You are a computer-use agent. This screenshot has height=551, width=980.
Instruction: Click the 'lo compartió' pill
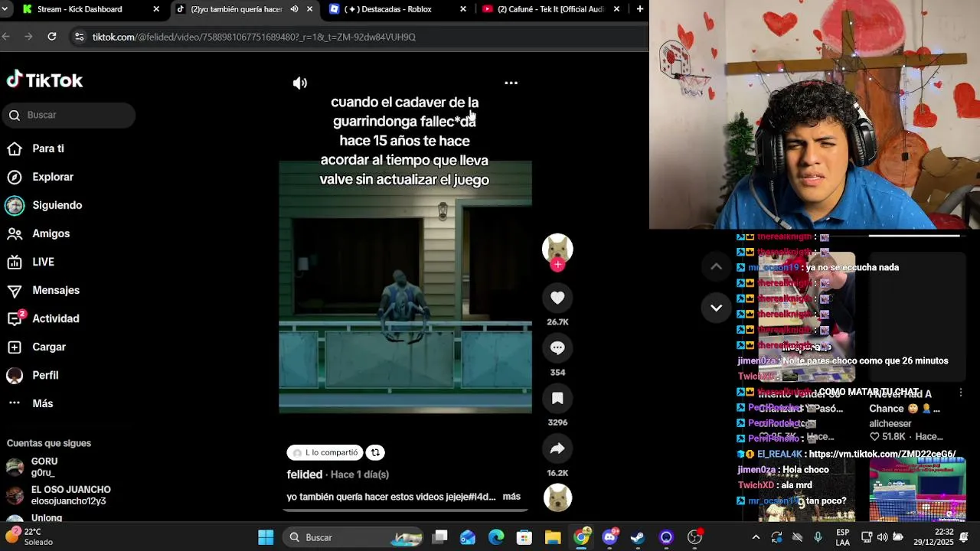click(x=325, y=452)
